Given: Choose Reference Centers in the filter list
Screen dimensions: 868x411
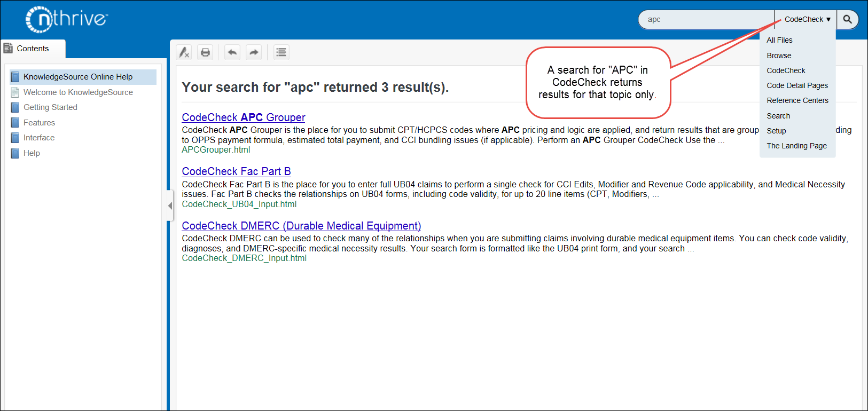Looking at the screenshot, I should coord(797,100).
